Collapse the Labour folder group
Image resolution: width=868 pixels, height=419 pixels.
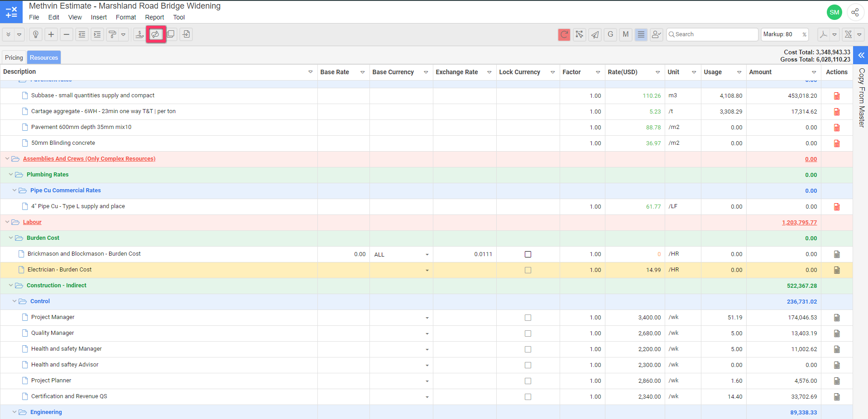tap(7, 222)
